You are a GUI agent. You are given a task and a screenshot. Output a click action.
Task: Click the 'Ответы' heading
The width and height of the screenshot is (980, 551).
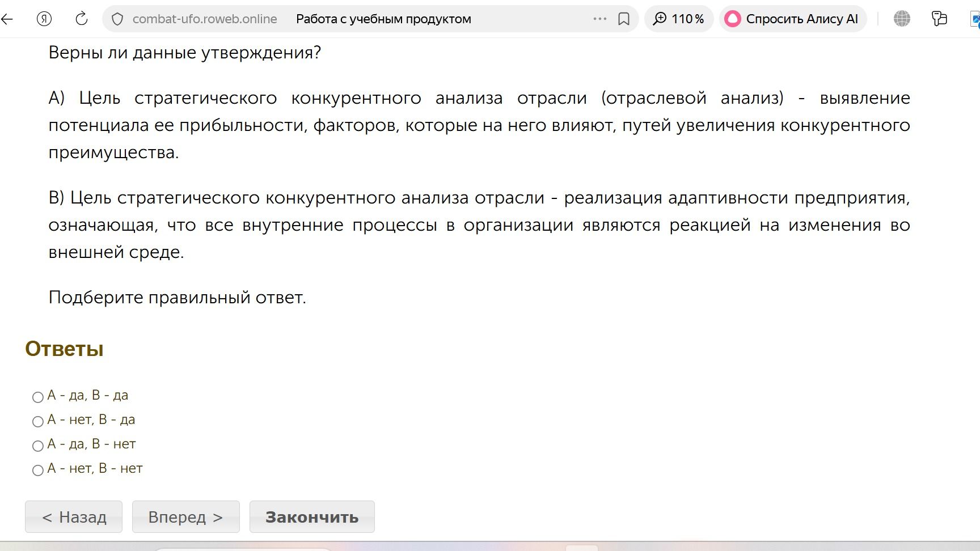pyautogui.click(x=64, y=349)
